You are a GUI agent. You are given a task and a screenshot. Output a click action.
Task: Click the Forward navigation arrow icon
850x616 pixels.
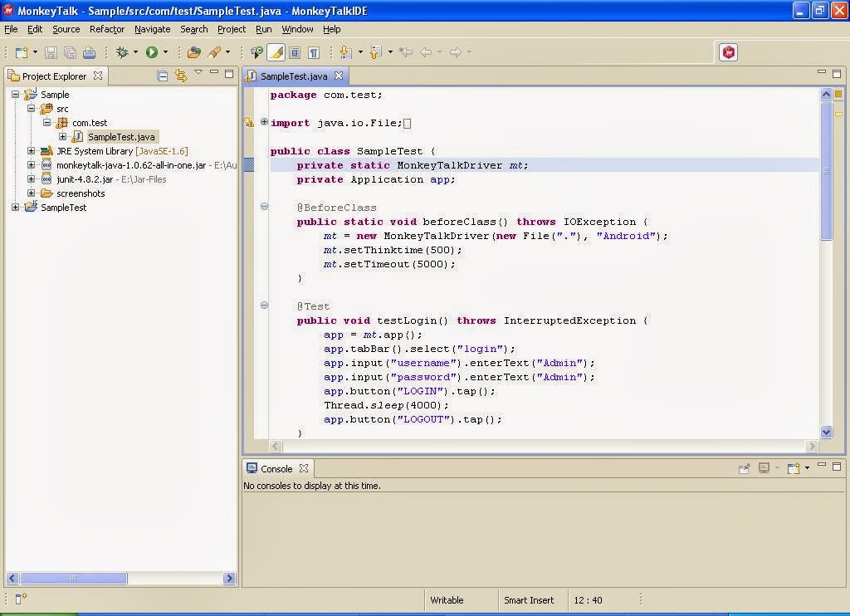tap(456, 52)
